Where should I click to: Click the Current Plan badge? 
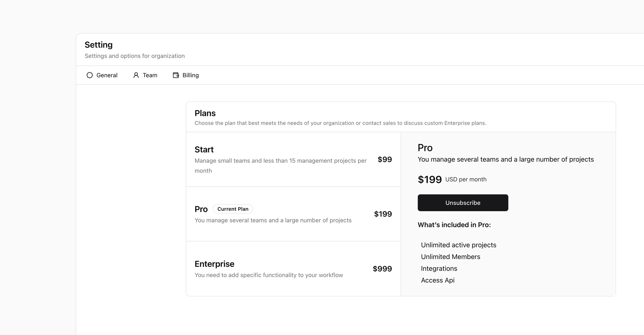point(233,209)
